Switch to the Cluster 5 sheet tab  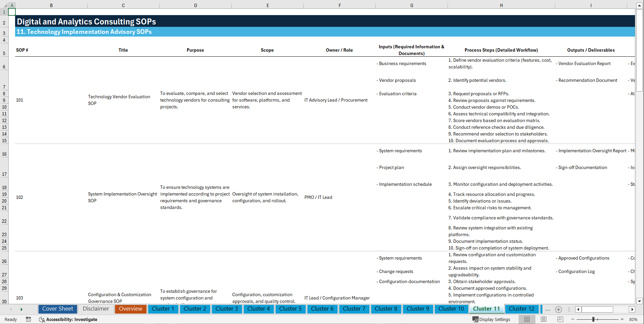pos(290,309)
